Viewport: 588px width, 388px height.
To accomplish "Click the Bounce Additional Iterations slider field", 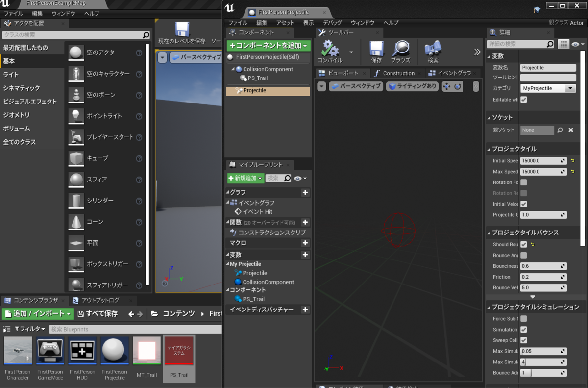I will [x=543, y=373].
